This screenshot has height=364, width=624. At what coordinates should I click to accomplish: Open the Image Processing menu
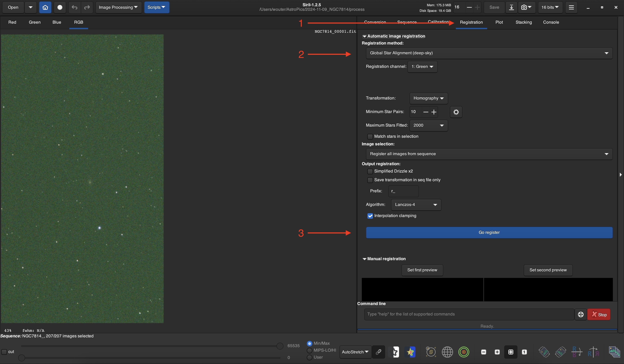[118, 7]
